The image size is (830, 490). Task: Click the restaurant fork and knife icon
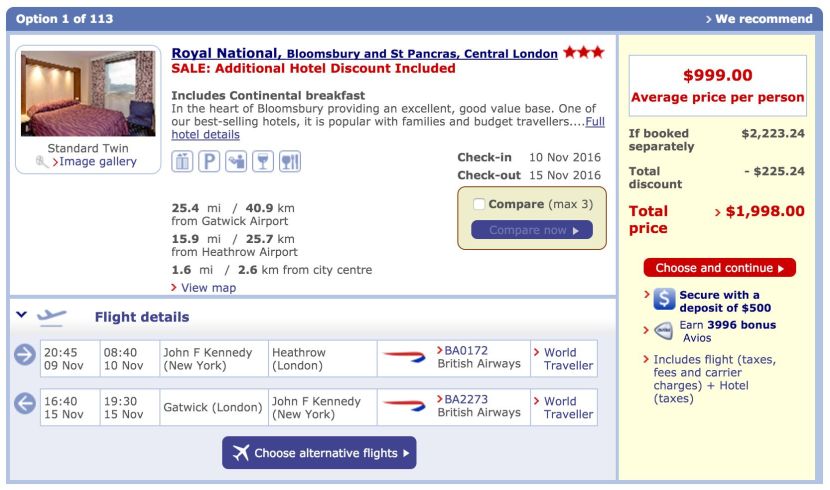pos(290,161)
